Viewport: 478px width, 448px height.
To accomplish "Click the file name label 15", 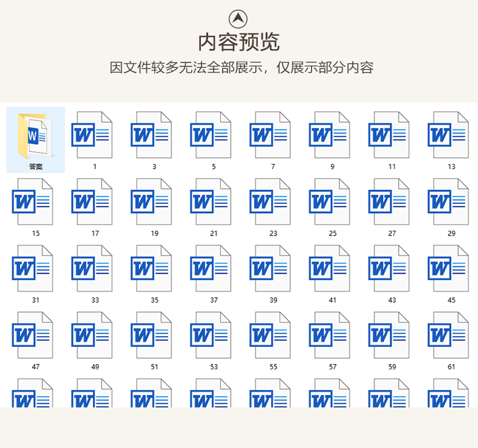I will pos(36,233).
